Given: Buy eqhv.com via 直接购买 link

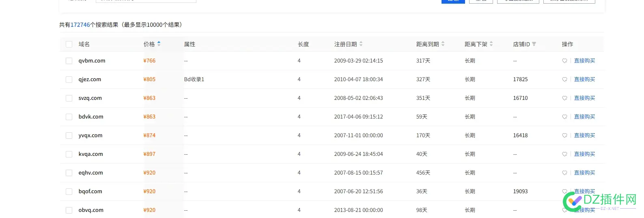Looking at the screenshot, I should (x=584, y=173).
